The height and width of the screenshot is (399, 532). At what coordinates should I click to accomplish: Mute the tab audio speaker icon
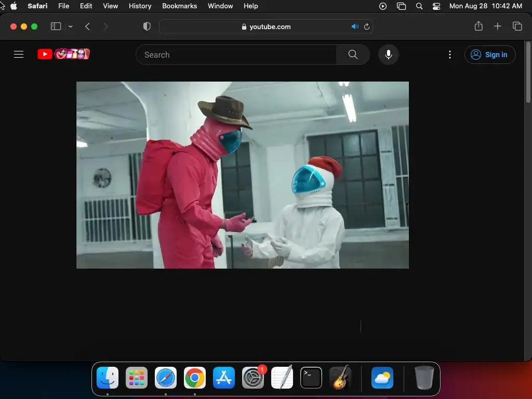355,26
